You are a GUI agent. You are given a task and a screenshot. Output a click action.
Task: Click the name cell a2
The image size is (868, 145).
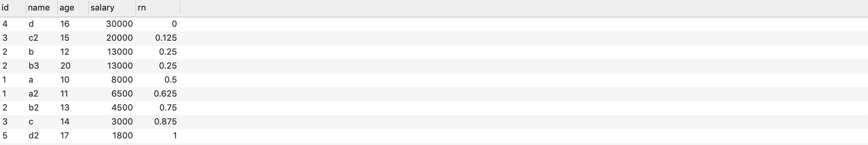[x=42, y=94]
